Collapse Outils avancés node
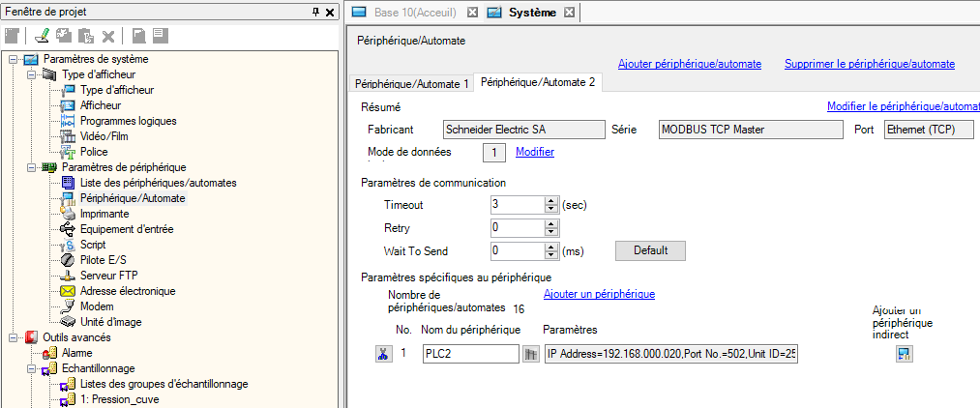 (13, 338)
